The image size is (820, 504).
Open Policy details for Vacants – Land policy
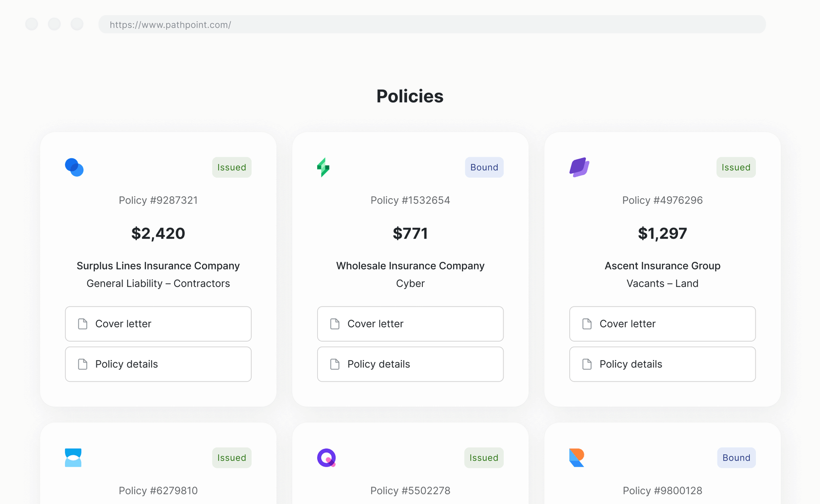click(x=662, y=364)
